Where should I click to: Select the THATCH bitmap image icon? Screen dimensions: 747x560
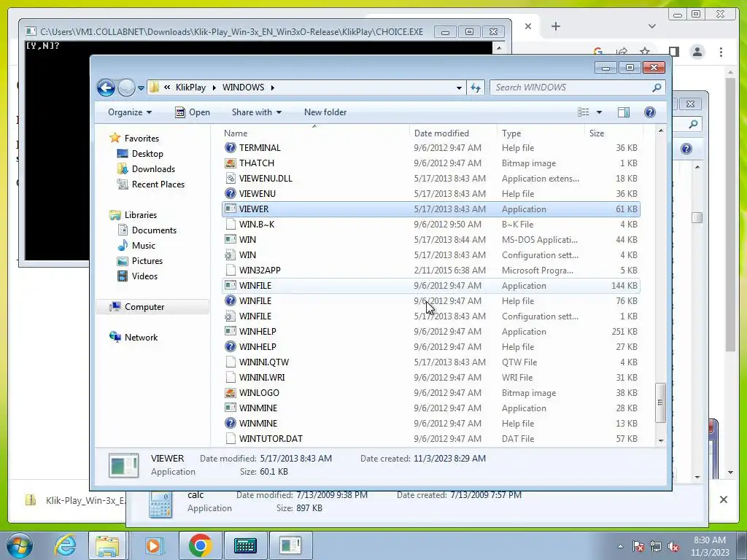pyautogui.click(x=230, y=163)
